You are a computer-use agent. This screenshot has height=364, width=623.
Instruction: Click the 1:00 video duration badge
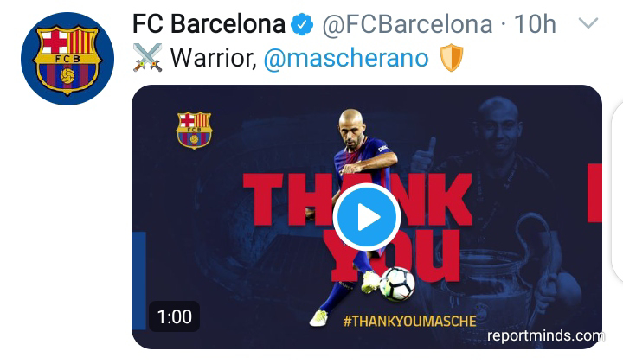[174, 316]
